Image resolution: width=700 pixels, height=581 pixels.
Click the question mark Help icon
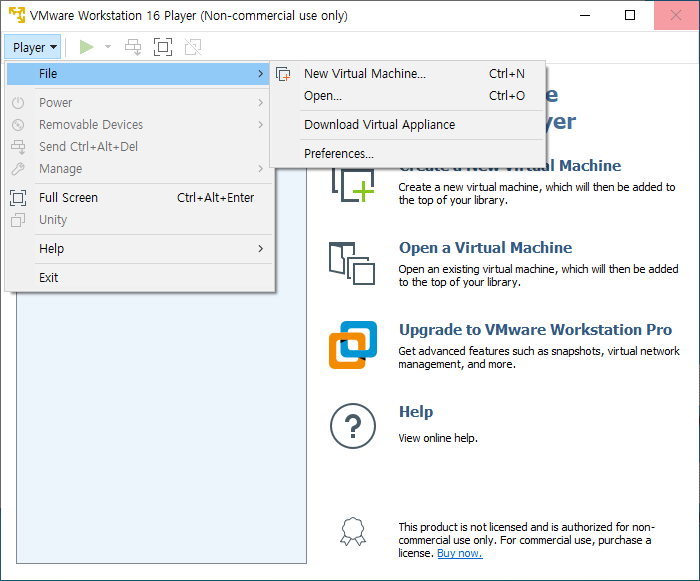[x=353, y=426]
